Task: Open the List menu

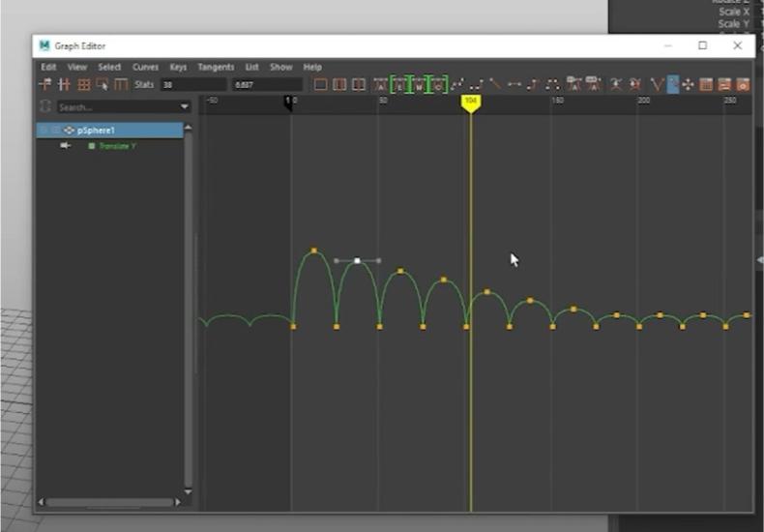Action: (x=251, y=68)
